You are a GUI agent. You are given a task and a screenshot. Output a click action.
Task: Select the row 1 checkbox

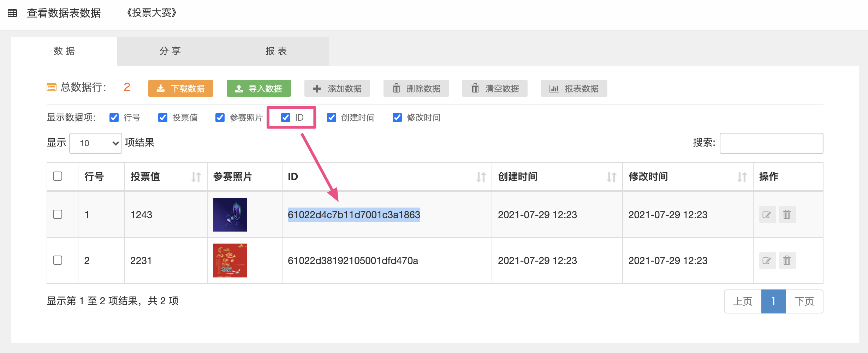[x=58, y=214]
